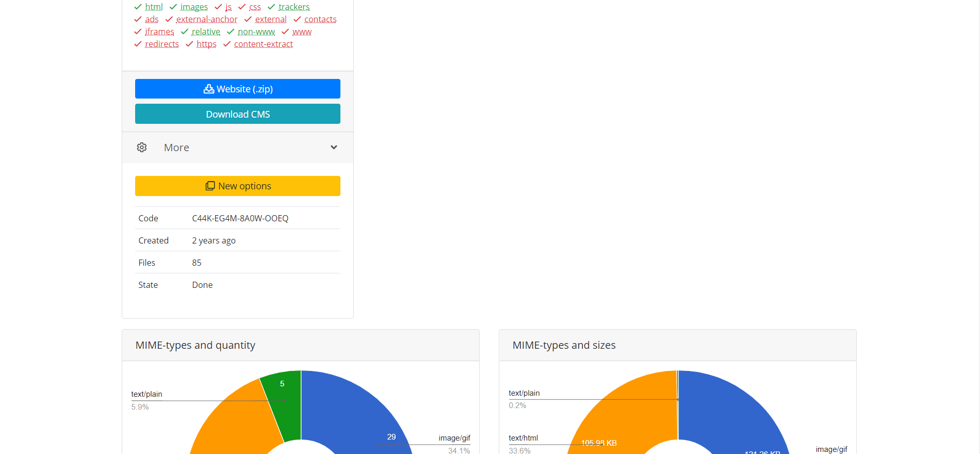Click the relative option link

[x=206, y=31]
